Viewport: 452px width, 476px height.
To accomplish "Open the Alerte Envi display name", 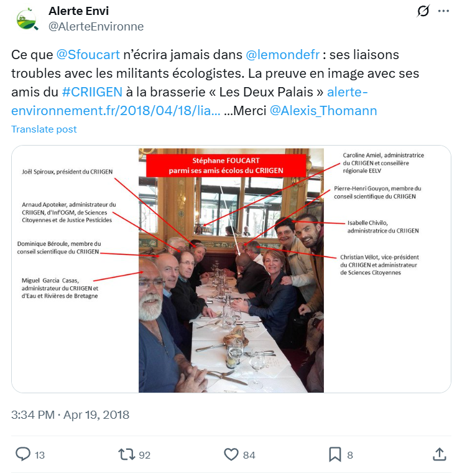I will pos(78,11).
